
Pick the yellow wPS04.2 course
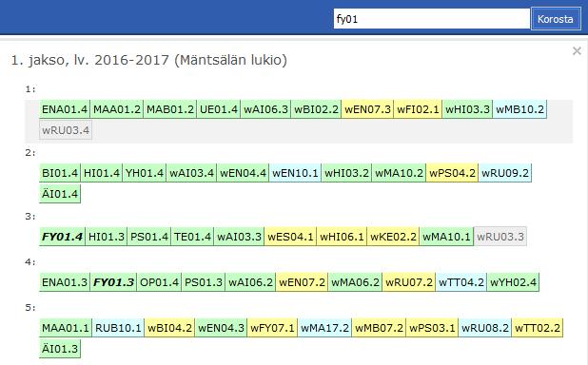click(452, 173)
